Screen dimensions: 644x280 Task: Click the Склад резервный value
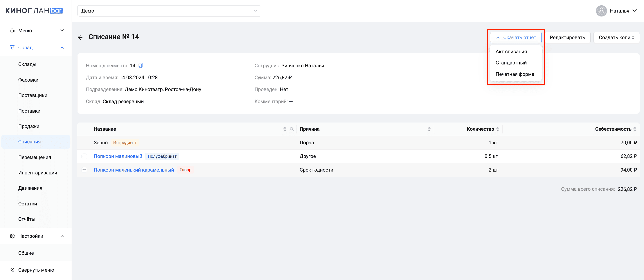coord(123,101)
